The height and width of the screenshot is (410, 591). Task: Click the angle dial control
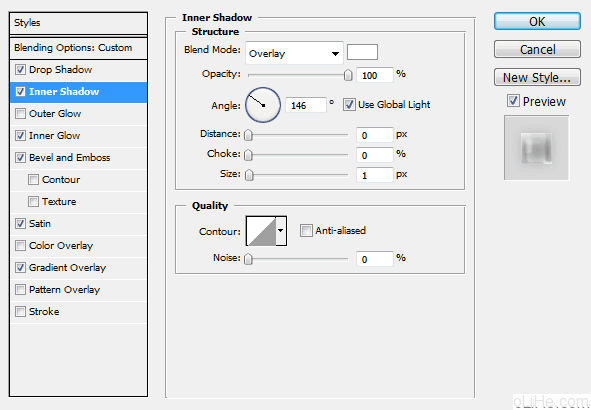click(x=263, y=105)
